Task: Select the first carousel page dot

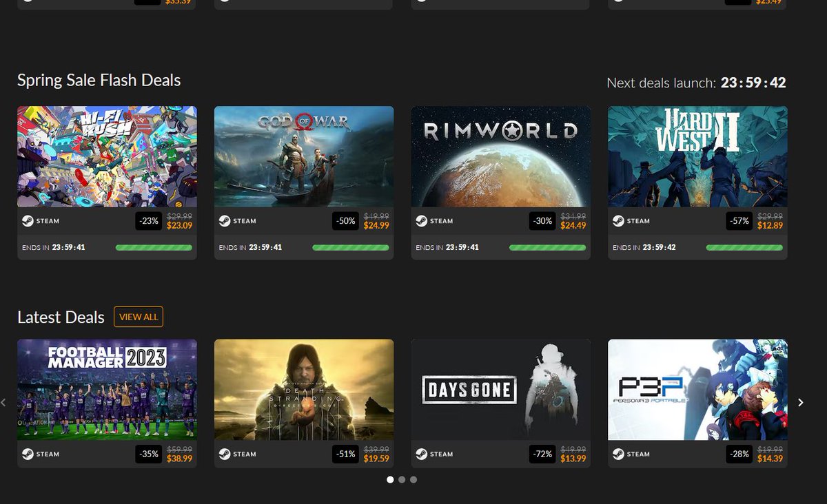Action: tap(390, 479)
